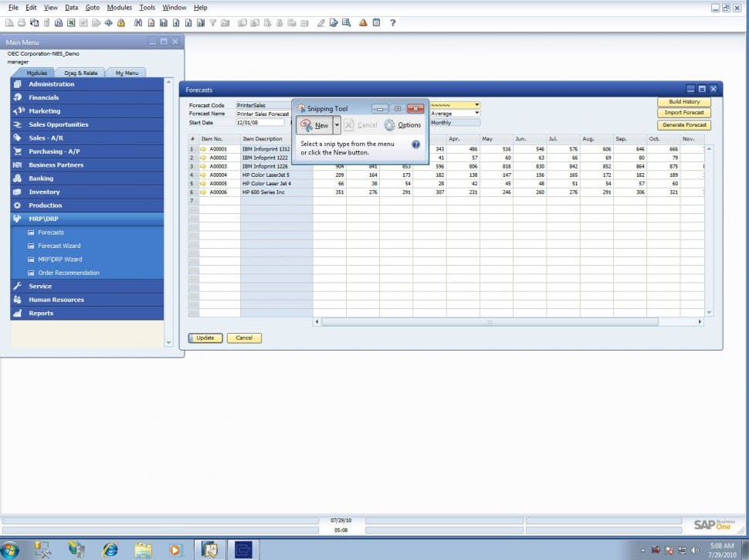Switch to the Drag & Relate tab
749x560 pixels.
(81, 73)
